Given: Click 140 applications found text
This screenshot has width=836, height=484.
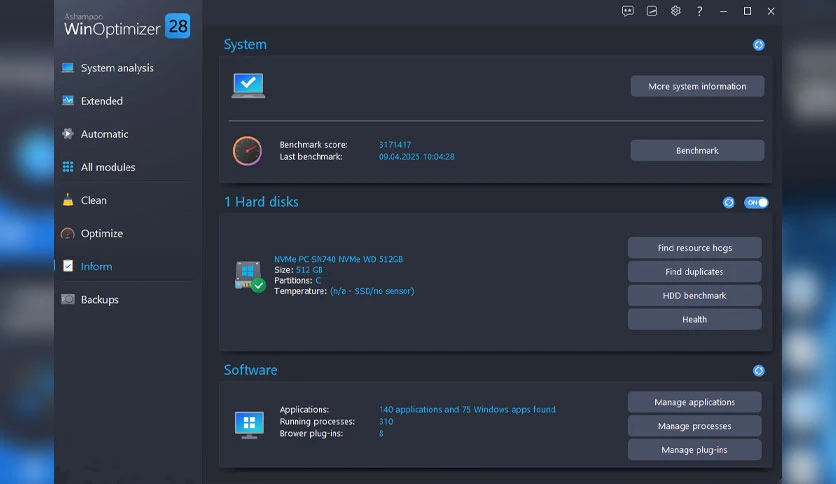Looking at the screenshot, I should [467, 410].
